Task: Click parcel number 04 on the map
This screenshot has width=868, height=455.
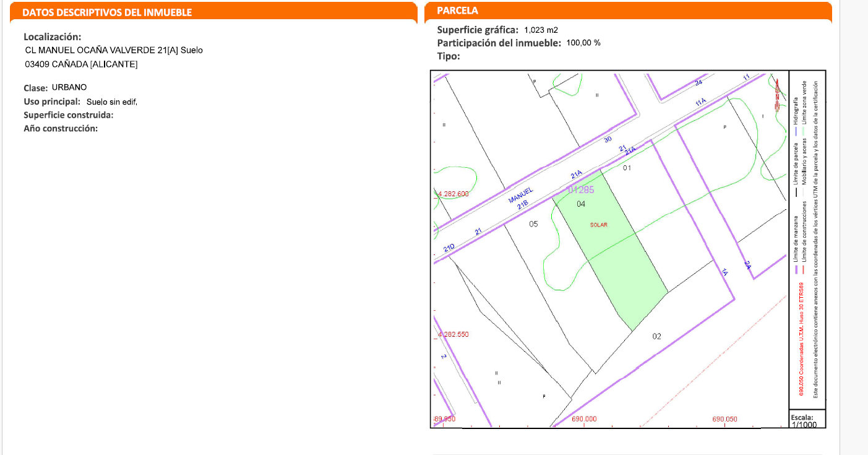Action: click(580, 204)
